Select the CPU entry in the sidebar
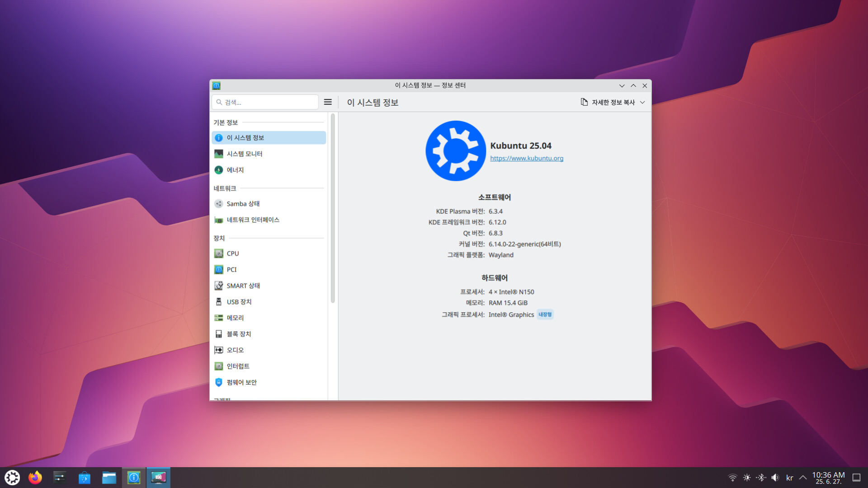The height and width of the screenshot is (488, 868). (x=232, y=253)
